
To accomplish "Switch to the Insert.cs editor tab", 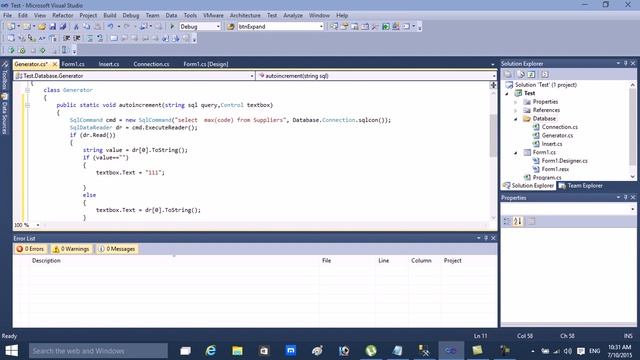I will [x=109, y=64].
